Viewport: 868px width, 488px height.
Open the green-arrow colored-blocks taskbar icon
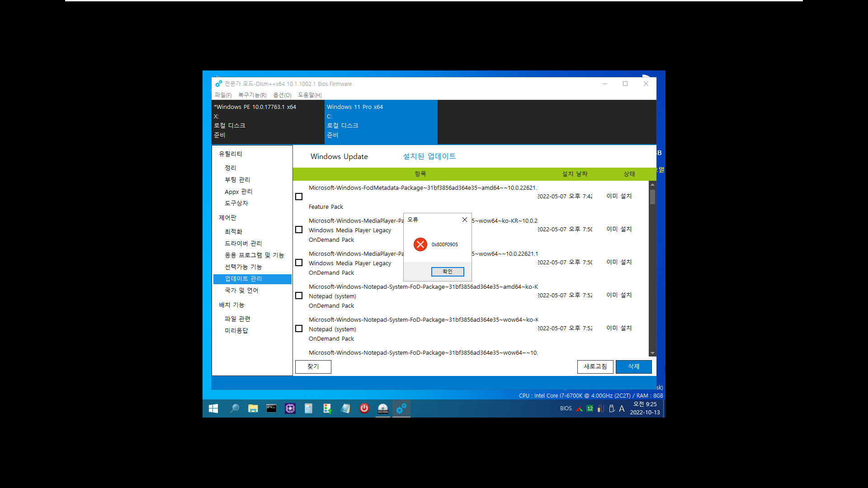point(327,408)
